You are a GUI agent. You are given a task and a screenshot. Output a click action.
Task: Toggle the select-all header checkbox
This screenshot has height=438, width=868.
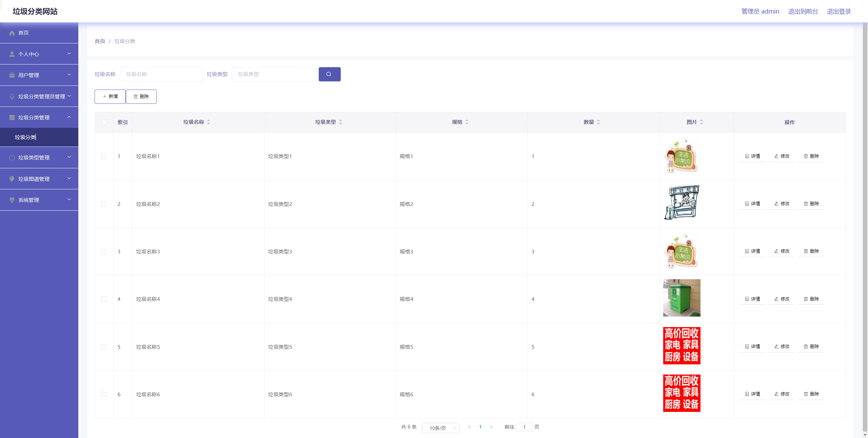pos(104,122)
